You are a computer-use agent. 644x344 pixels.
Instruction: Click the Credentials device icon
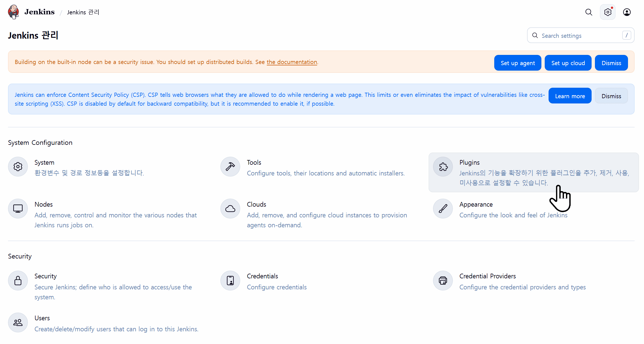point(230,281)
